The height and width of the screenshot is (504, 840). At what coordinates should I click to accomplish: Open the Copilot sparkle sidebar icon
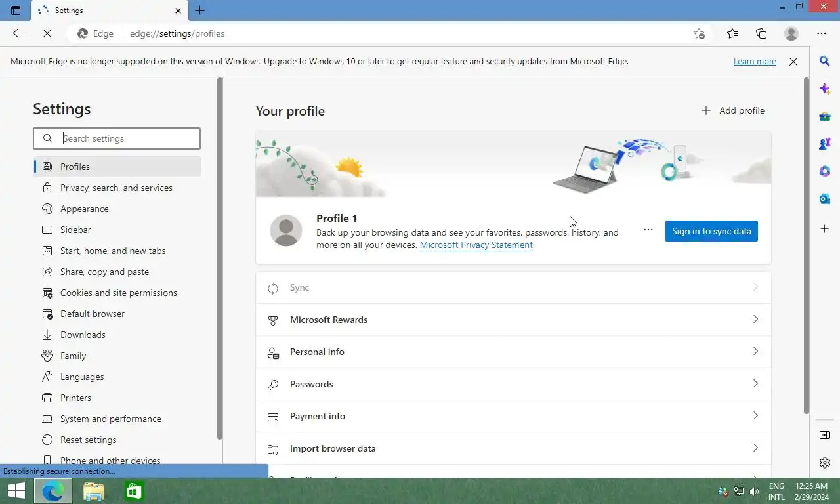coord(825,89)
